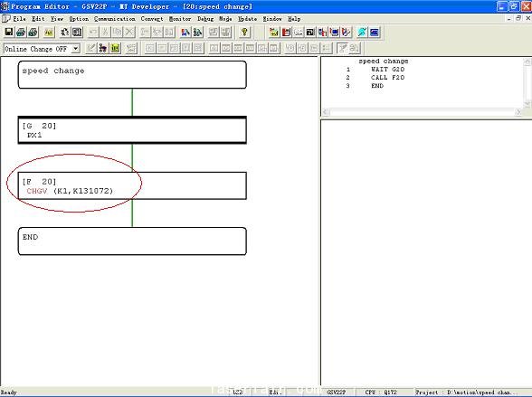Screen dimensions: 532x397
Task: Click the grayed Delete X icon
Action: (129, 33)
